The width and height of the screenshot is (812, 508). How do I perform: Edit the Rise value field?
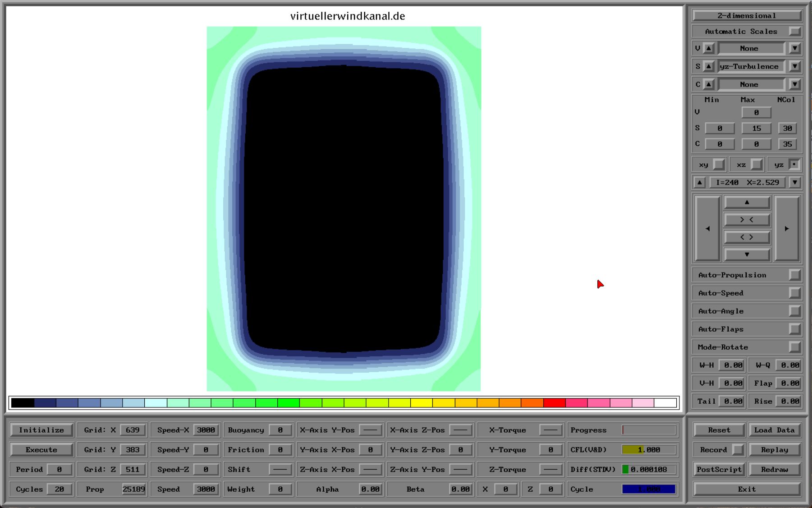(x=788, y=401)
